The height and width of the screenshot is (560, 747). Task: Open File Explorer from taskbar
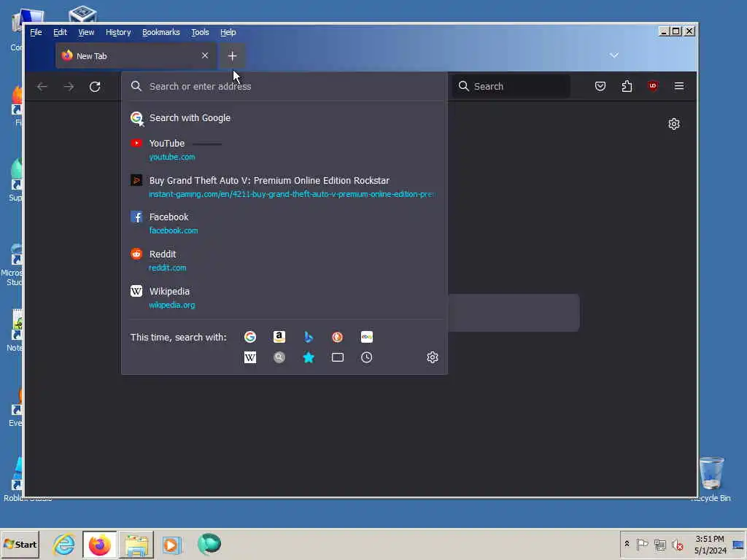(136, 544)
